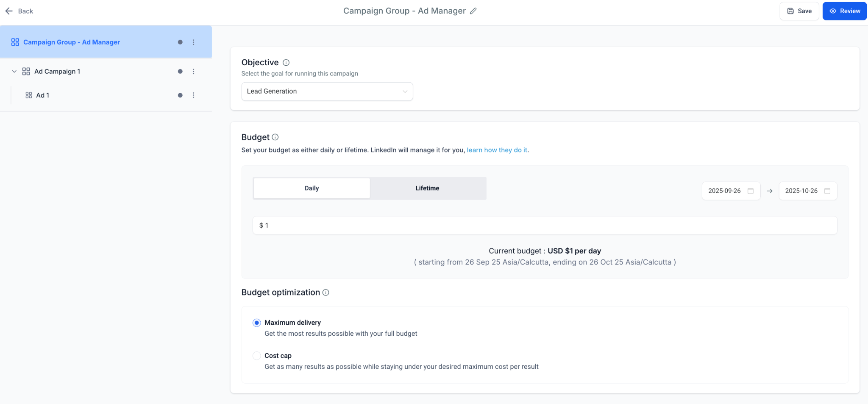Show the Budget optimization info tooltip
The height and width of the screenshot is (404, 868).
(325, 293)
